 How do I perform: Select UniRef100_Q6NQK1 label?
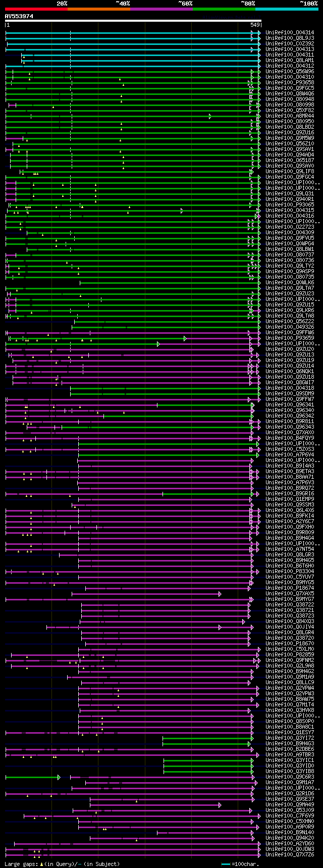pos(290,371)
